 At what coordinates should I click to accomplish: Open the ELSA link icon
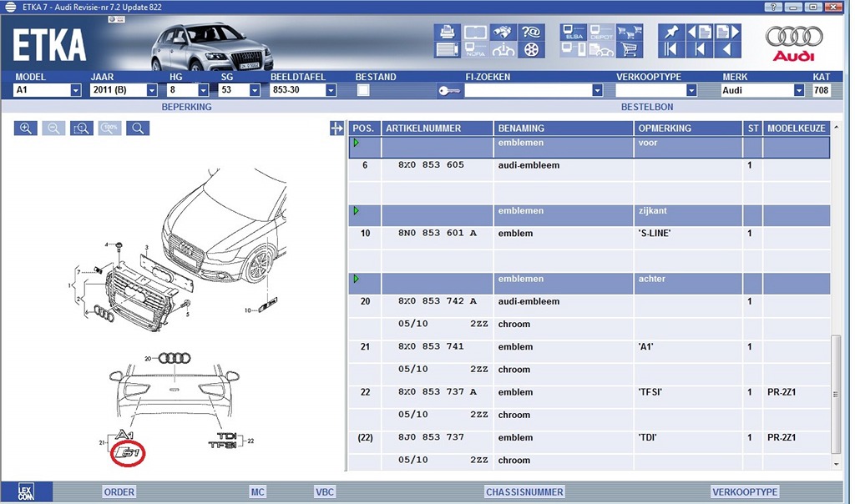573,32
